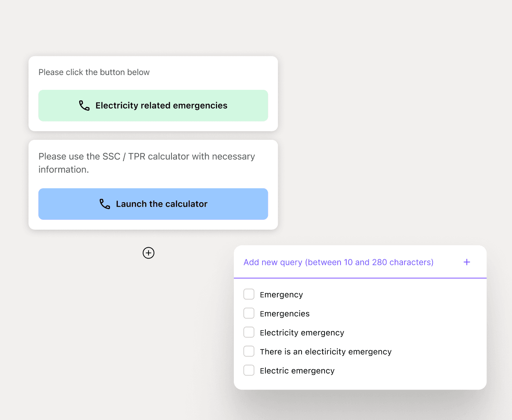Check the Emergencies checkbox
The height and width of the screenshot is (420, 512).
coord(249,313)
